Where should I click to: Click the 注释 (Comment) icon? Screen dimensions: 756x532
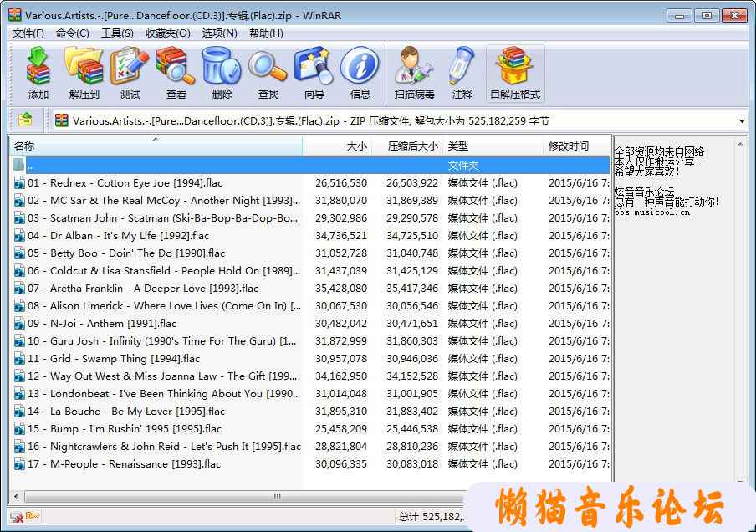[462, 66]
